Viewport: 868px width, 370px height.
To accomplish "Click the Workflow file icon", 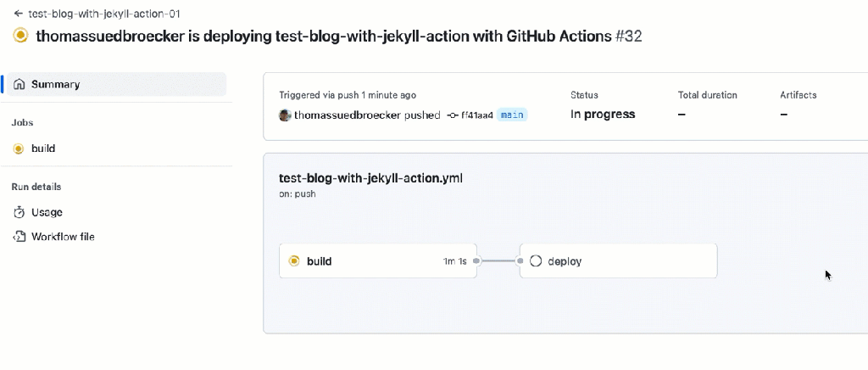I will 19,237.
